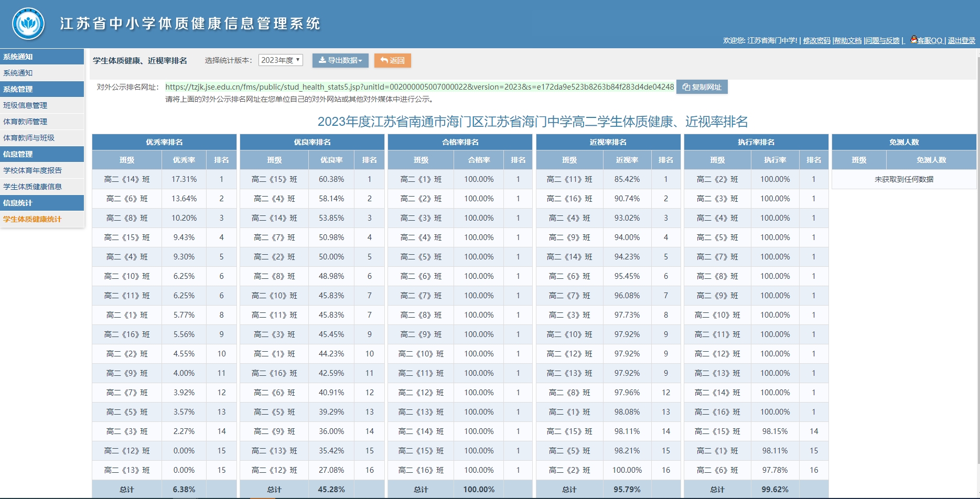Click the 优良率排名 table header

[312, 142]
